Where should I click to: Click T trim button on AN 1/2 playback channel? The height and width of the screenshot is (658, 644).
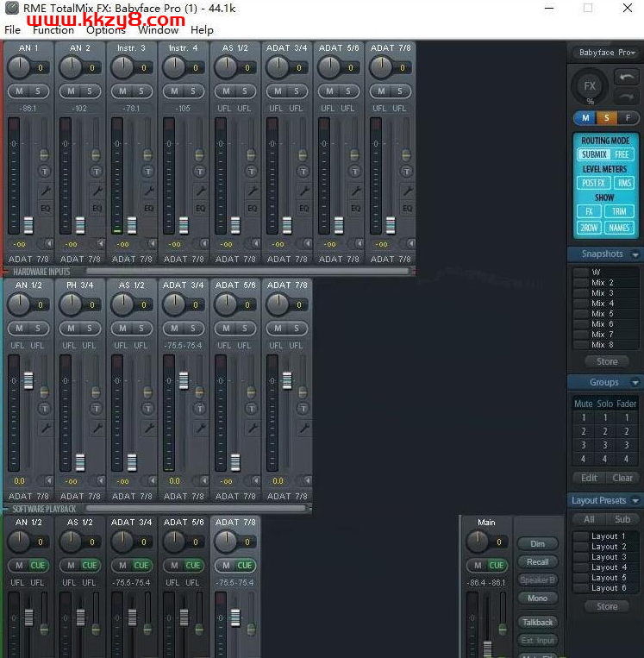(x=45, y=408)
